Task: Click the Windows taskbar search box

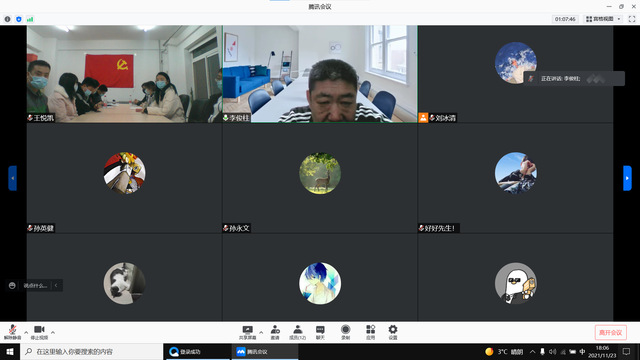Action: (92, 351)
